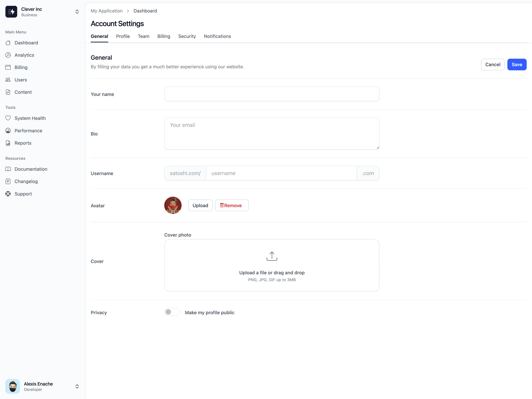Open the Alexis Enache user menu chevron
The width and height of the screenshot is (532, 399).
point(77,386)
